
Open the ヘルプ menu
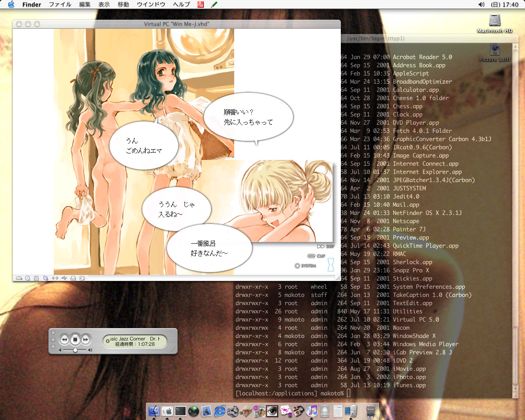tap(181, 5)
